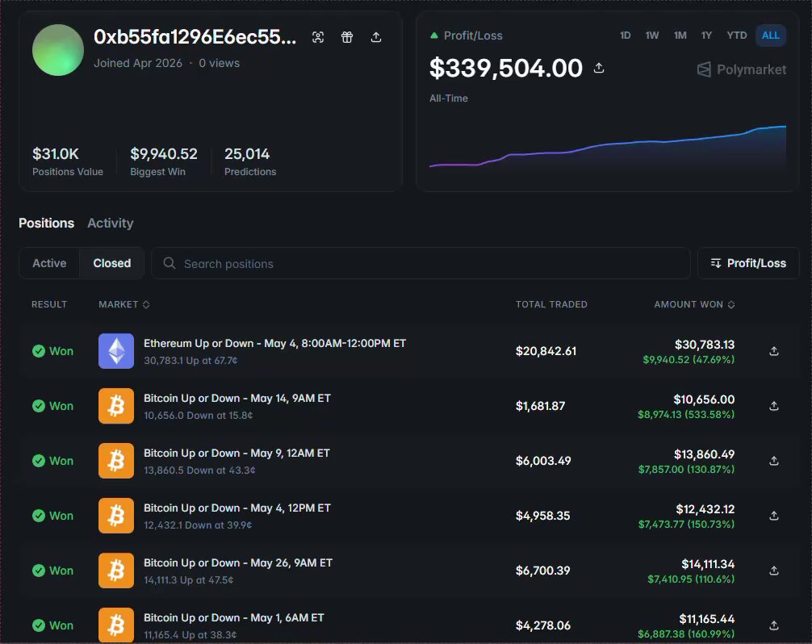
Task: Click '13,860.5 Down at 43.3¢' detail text
Action: point(199,470)
